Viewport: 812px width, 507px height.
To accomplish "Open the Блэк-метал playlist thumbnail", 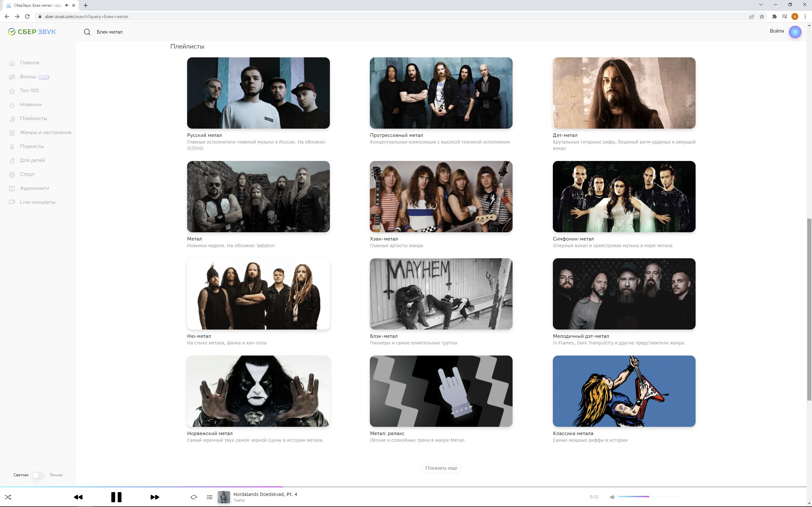I will click(x=441, y=294).
